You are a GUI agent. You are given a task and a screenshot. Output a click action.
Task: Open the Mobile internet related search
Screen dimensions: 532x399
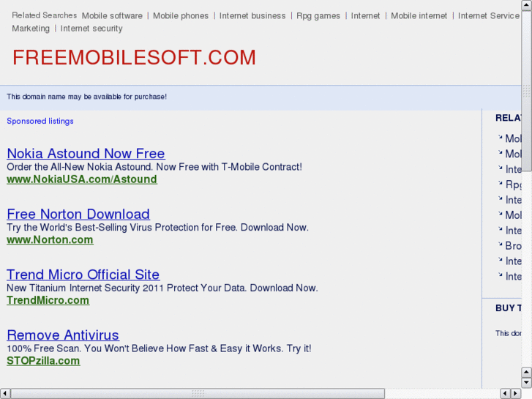(419, 16)
